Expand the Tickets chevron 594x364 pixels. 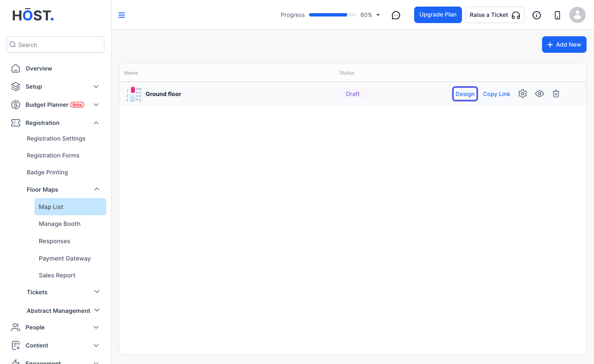[x=97, y=292]
